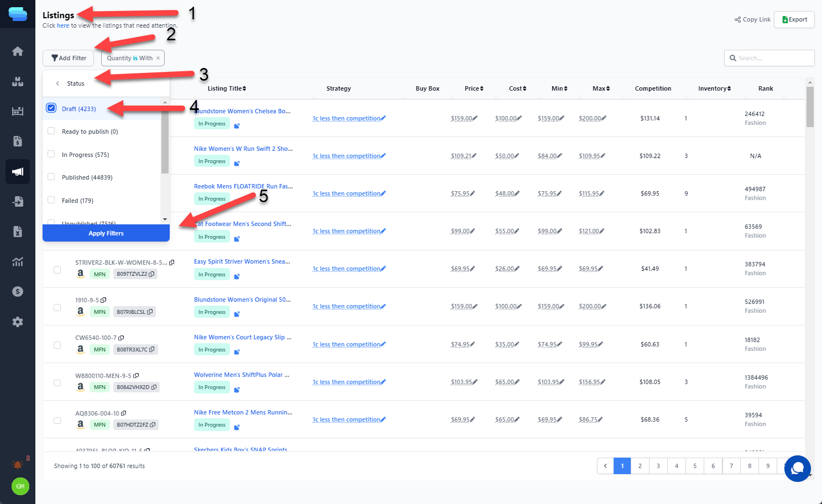Remove the Quantity is With filter

click(x=158, y=58)
